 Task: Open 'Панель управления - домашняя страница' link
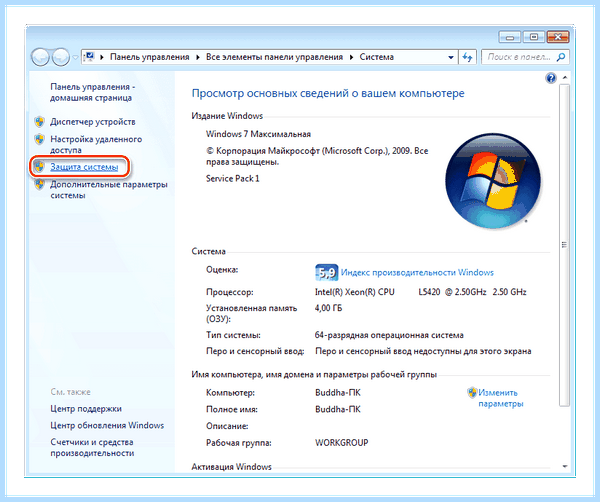click(92, 92)
